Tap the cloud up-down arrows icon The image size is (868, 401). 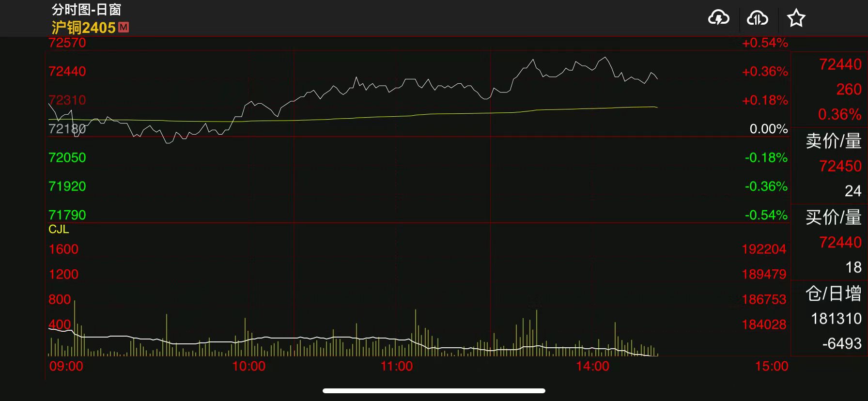[757, 18]
